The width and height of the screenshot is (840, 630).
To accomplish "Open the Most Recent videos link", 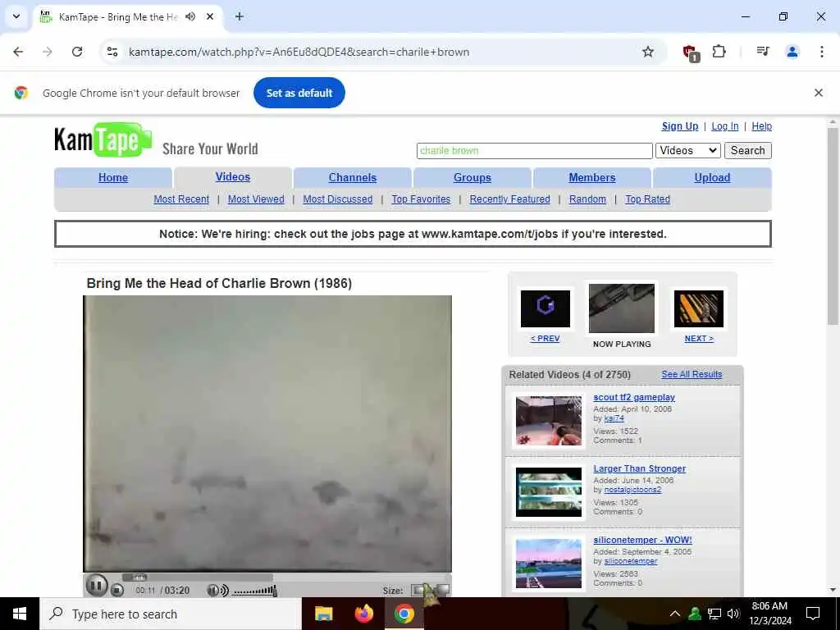I will point(181,199).
